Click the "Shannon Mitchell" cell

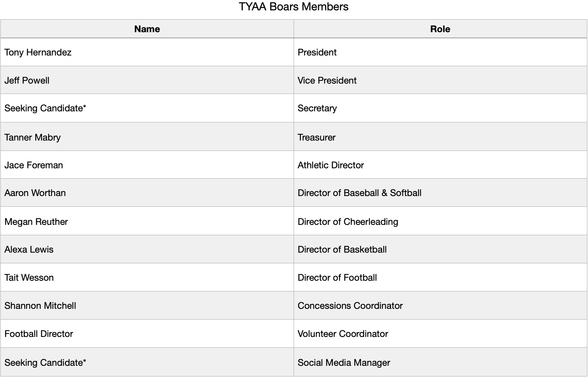point(40,306)
